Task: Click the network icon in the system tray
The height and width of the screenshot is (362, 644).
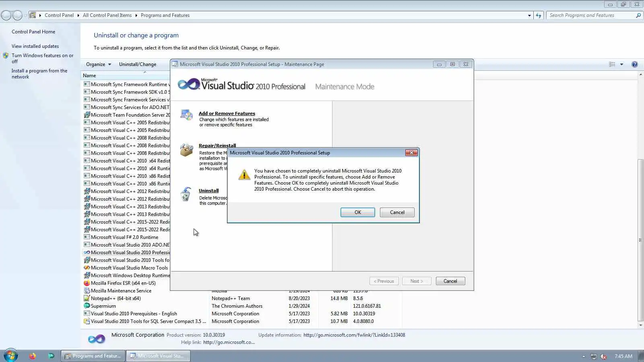Action: coord(594,356)
